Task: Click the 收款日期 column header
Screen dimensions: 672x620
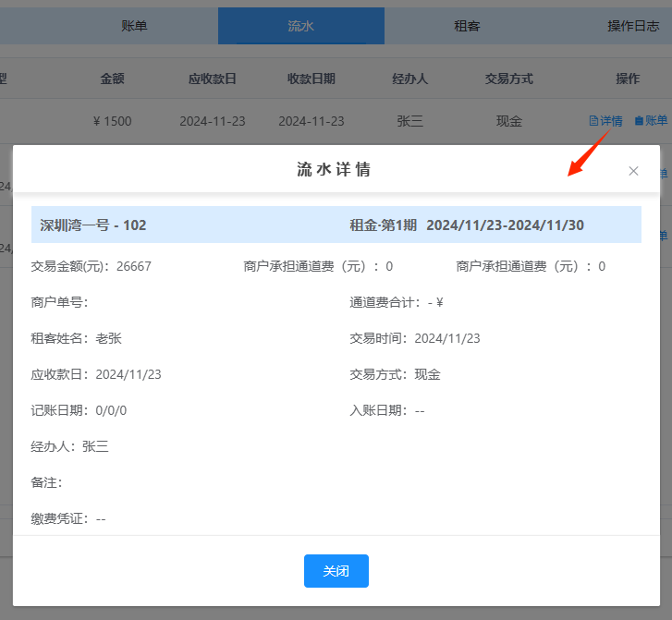Action: pyautogui.click(x=312, y=79)
